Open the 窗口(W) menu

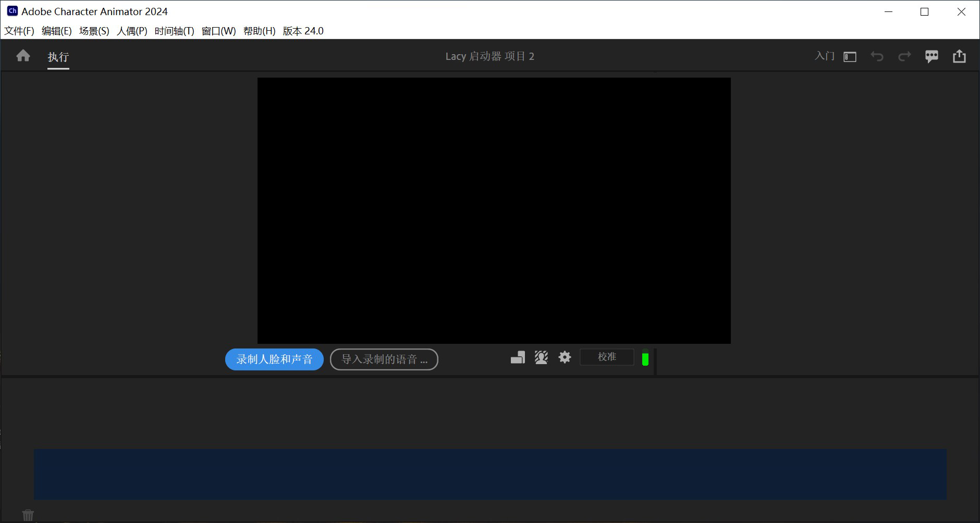tap(219, 31)
